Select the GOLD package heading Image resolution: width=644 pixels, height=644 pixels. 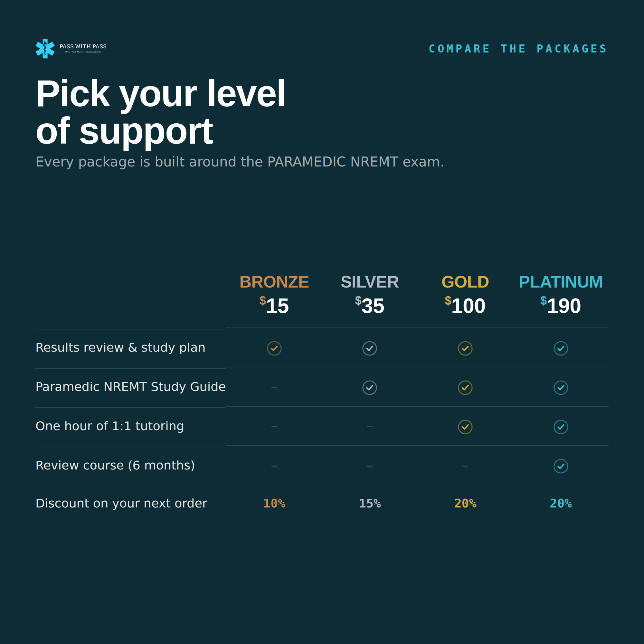click(465, 282)
